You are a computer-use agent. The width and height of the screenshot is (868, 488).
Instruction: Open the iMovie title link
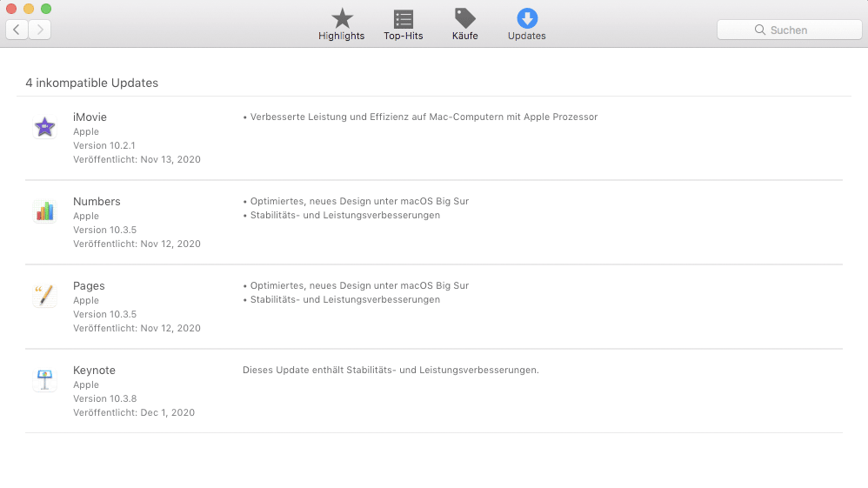90,117
